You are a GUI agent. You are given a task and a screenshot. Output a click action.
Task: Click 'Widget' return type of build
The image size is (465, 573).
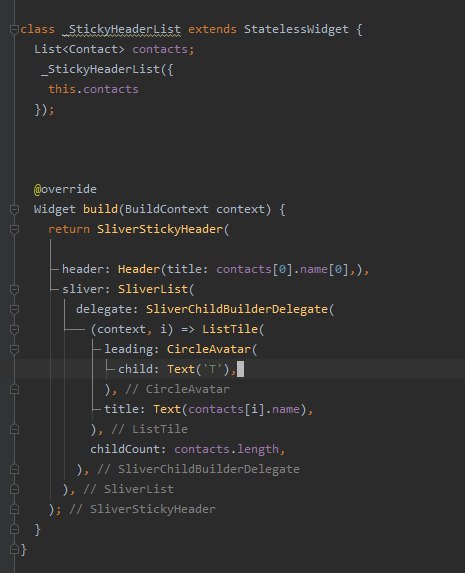[x=55, y=209]
